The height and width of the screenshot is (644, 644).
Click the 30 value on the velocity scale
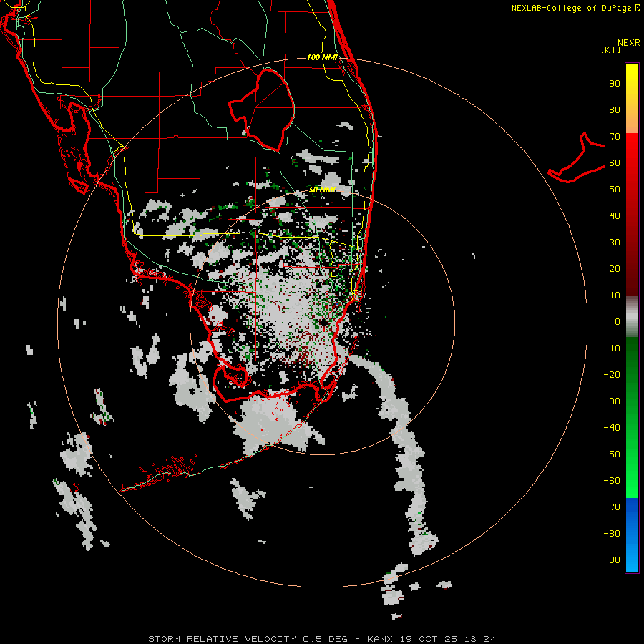click(x=615, y=243)
